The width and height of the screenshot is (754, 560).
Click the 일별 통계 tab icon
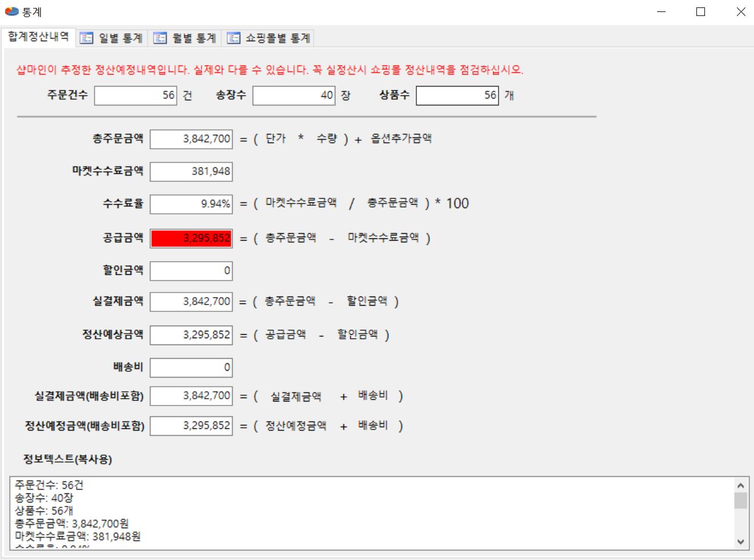(x=87, y=38)
